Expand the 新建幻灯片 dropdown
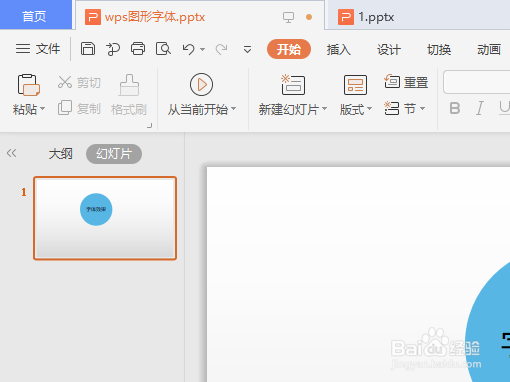Screen dimensions: 510x382 tap(325, 109)
